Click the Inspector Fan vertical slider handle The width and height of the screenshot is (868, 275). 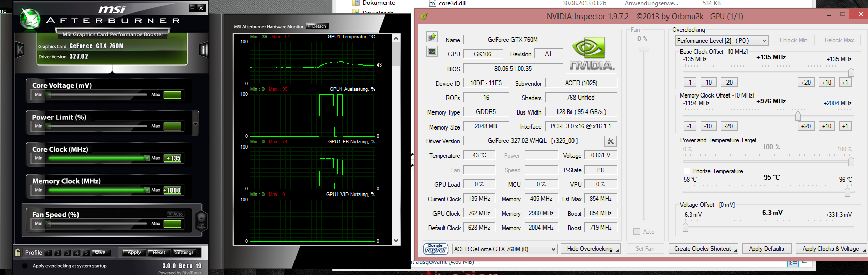click(644, 50)
